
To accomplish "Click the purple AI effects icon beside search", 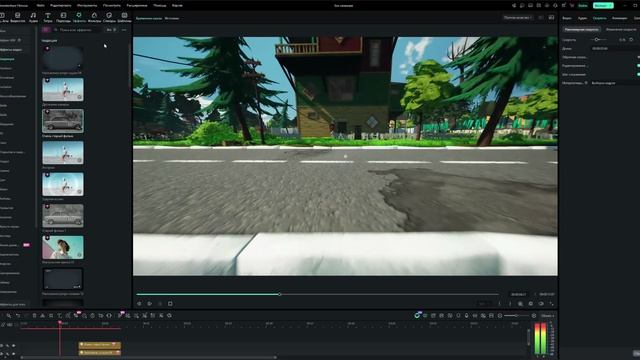I will pos(46,30).
